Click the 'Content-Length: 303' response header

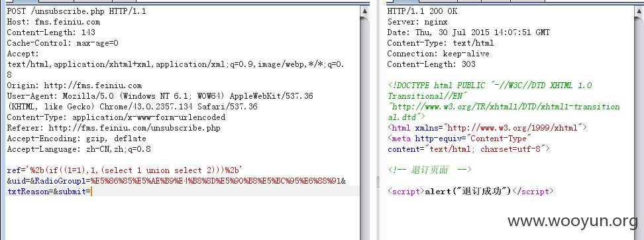pyautogui.click(x=431, y=64)
